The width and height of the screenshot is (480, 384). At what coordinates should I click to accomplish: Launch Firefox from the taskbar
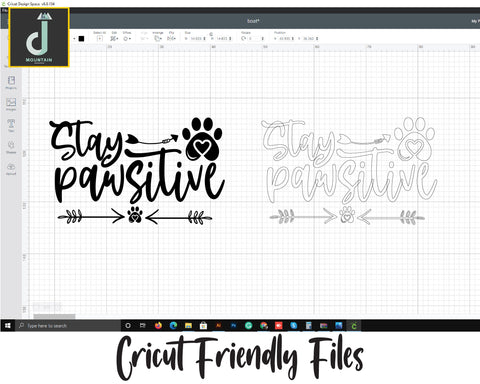click(x=158, y=325)
